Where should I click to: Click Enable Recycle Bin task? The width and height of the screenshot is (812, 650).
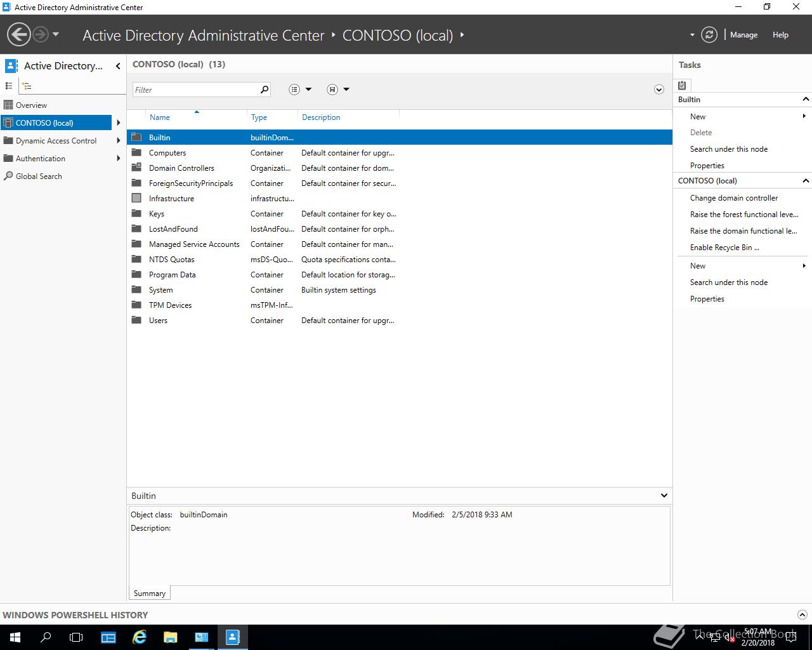724,248
